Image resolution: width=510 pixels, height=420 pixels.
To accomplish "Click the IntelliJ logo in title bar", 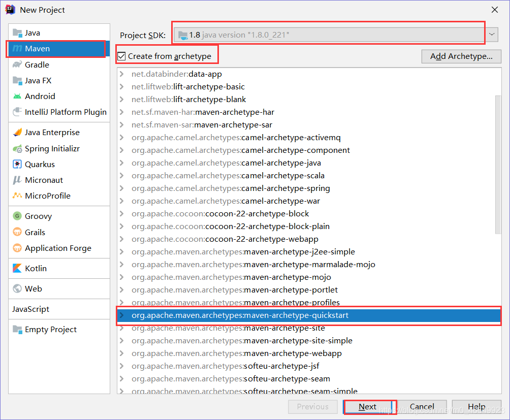I will (x=10, y=10).
